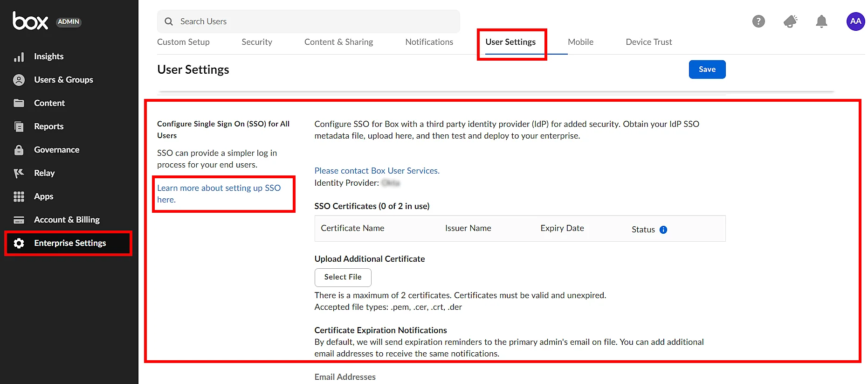Click the Issuer Name column header

click(x=468, y=228)
